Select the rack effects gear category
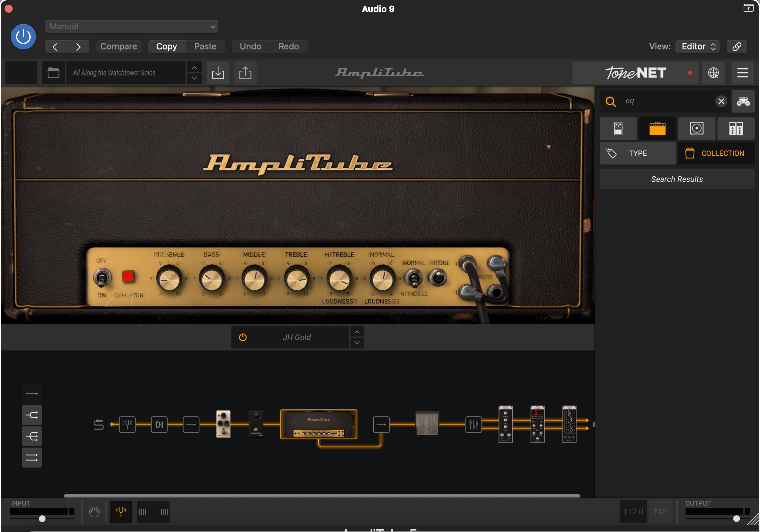The image size is (760, 532). click(x=736, y=128)
